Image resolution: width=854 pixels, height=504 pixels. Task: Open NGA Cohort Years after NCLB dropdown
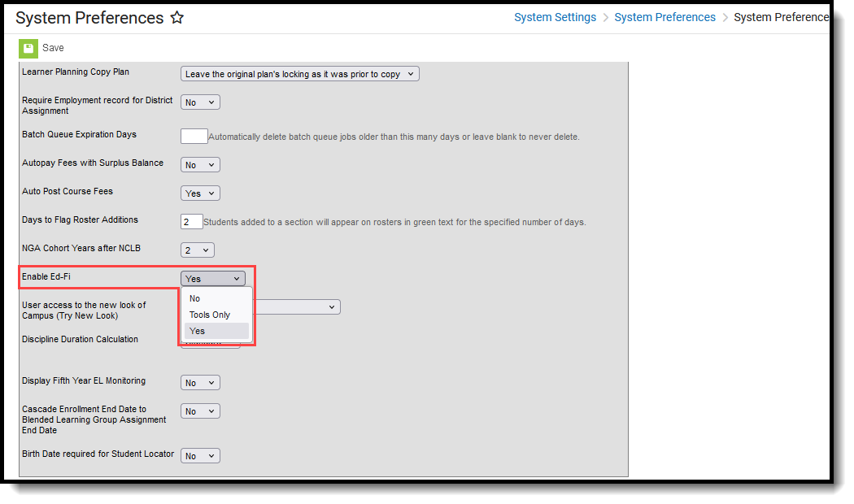tap(198, 250)
